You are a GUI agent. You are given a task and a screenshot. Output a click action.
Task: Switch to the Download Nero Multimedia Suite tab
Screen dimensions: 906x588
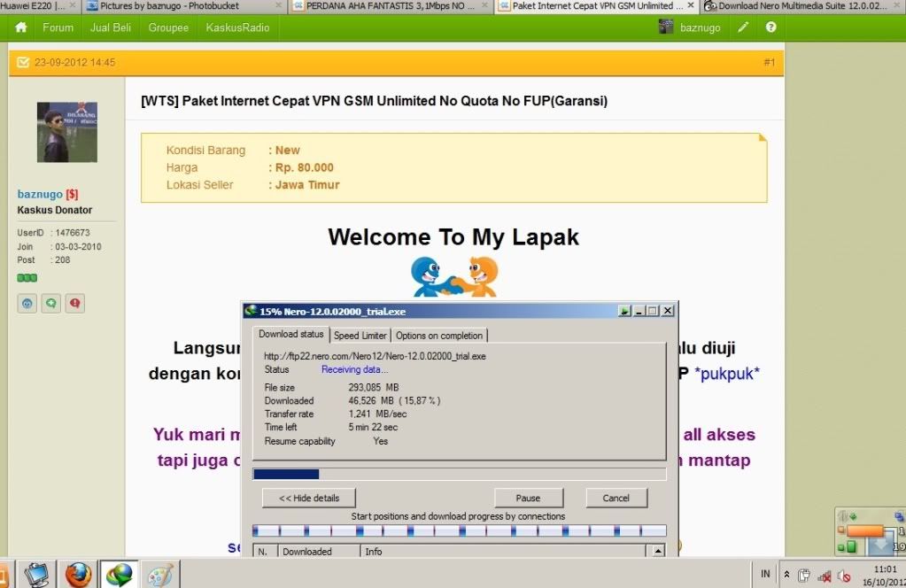point(803,6)
